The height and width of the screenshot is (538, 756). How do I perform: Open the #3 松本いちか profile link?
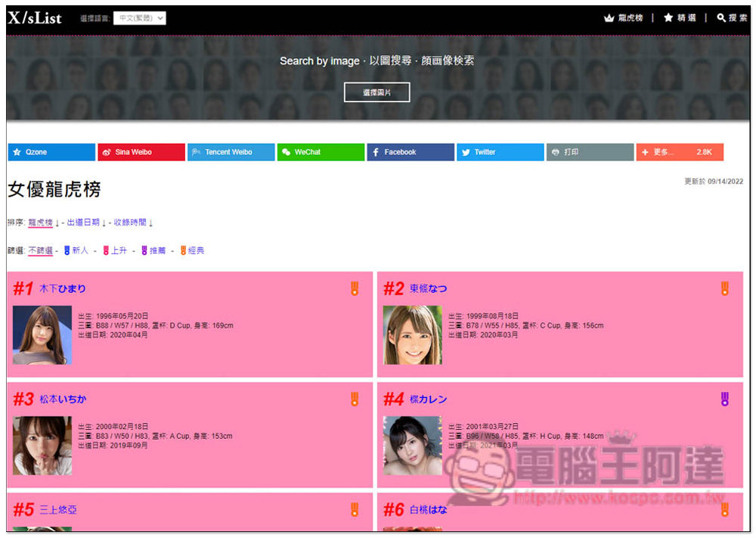(63, 399)
